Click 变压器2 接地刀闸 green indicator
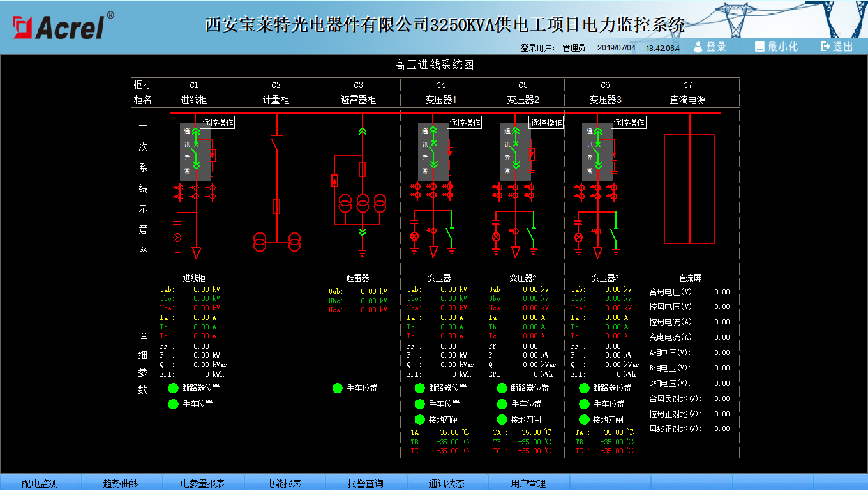Image resolution: width=868 pixels, height=491 pixels. 502,419
